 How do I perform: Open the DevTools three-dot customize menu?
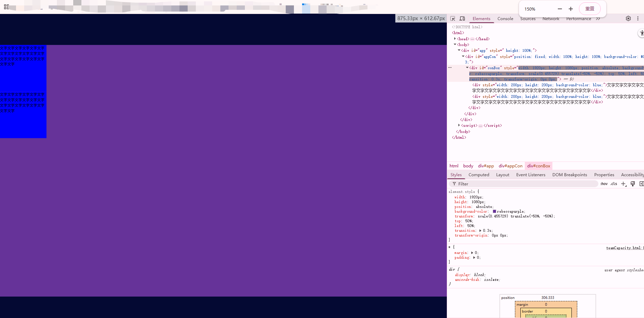tap(638, 18)
